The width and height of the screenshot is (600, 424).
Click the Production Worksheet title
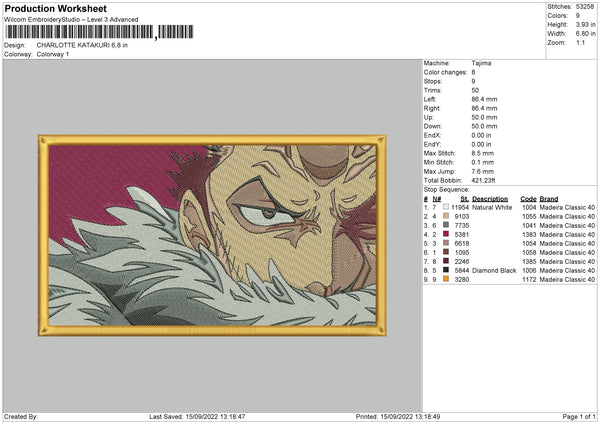[x=55, y=8]
